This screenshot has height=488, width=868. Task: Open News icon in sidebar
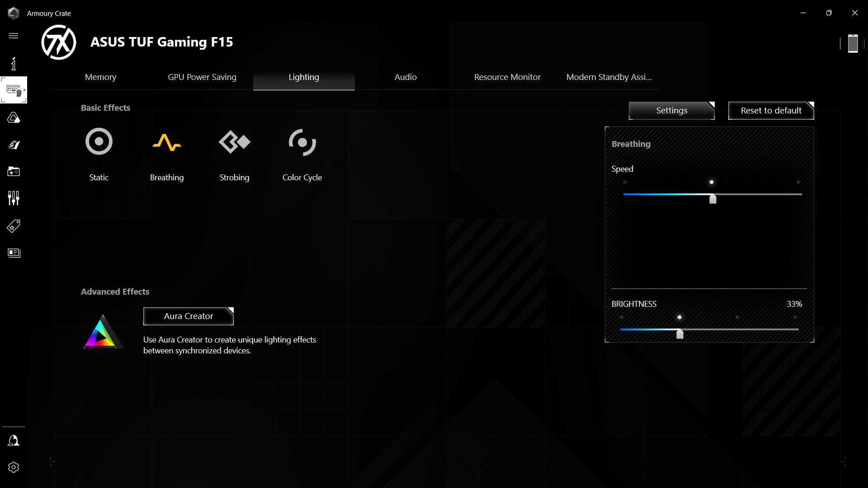14,253
